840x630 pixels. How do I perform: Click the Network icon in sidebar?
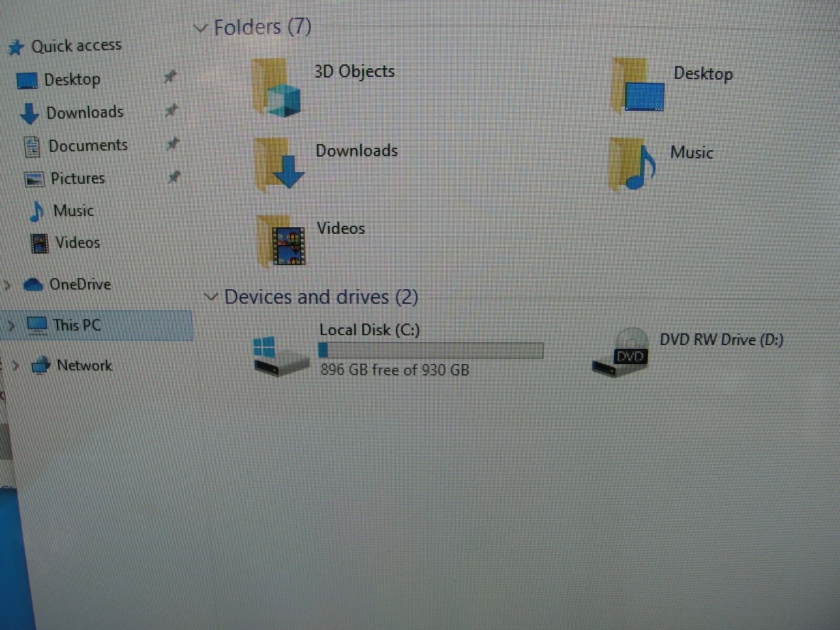[x=41, y=365]
